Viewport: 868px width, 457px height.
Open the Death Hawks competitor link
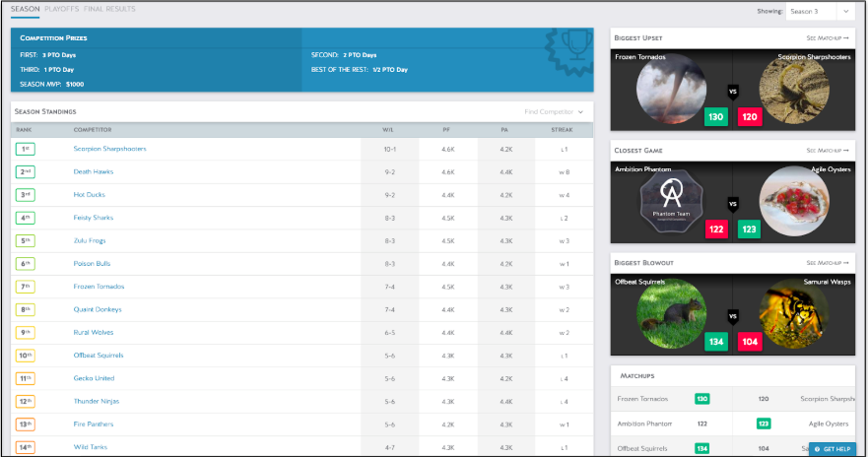(x=95, y=171)
